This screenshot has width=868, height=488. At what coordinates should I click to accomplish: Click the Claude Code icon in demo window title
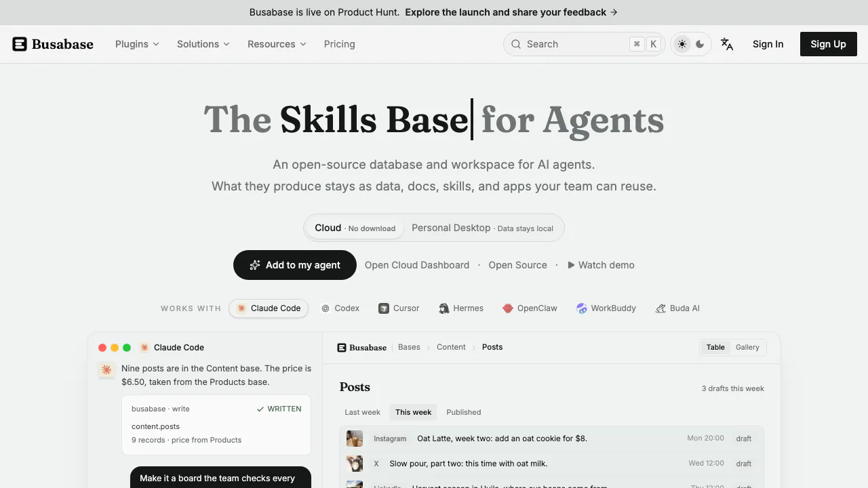tap(144, 348)
